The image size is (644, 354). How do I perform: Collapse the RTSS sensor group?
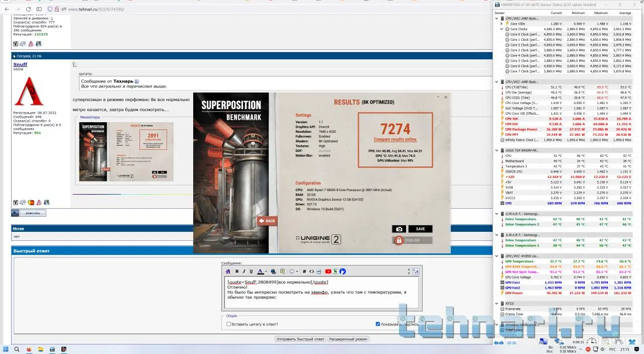[497, 303]
